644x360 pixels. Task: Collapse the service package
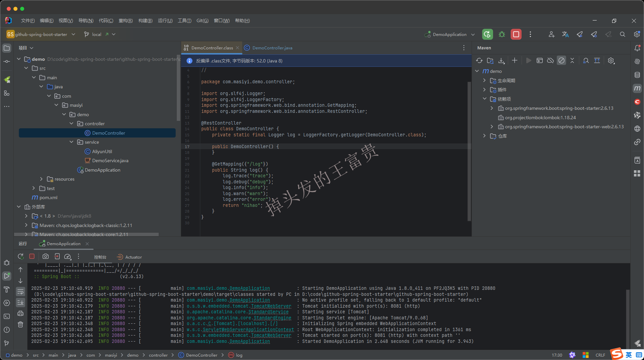click(x=71, y=142)
